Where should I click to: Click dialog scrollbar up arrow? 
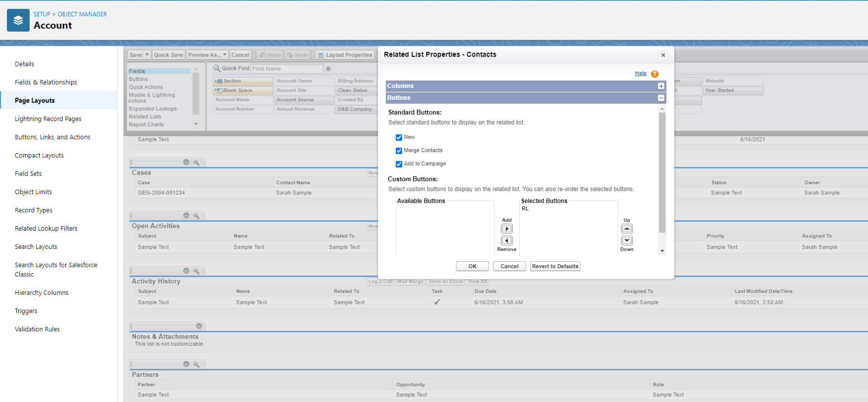pyautogui.click(x=662, y=108)
